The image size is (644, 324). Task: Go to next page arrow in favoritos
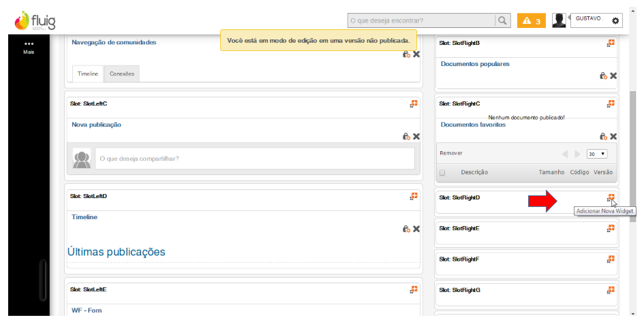(578, 154)
